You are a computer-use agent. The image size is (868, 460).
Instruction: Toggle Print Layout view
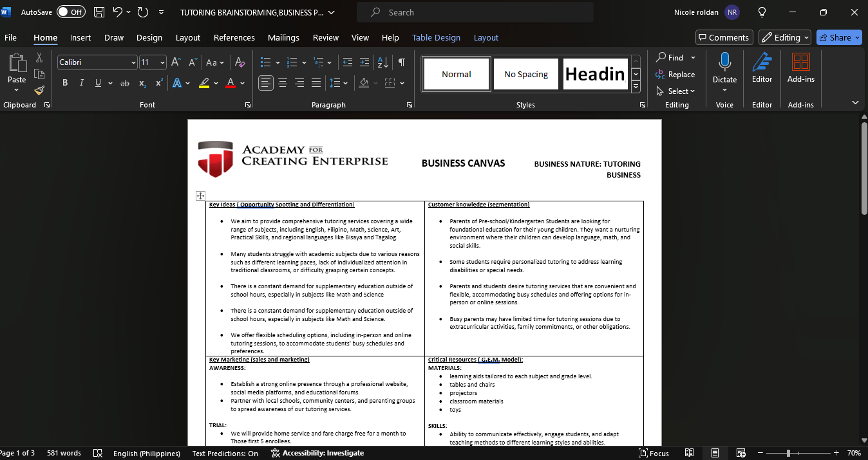click(x=715, y=453)
